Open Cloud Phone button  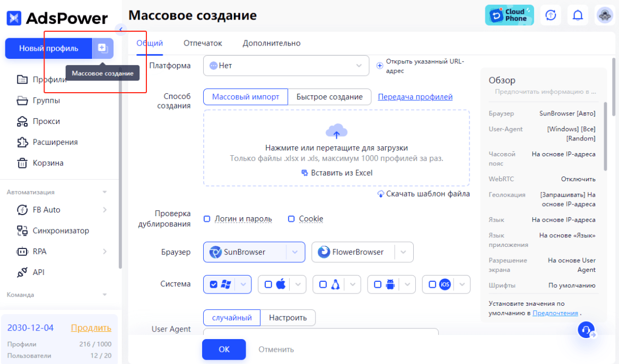coord(509,15)
